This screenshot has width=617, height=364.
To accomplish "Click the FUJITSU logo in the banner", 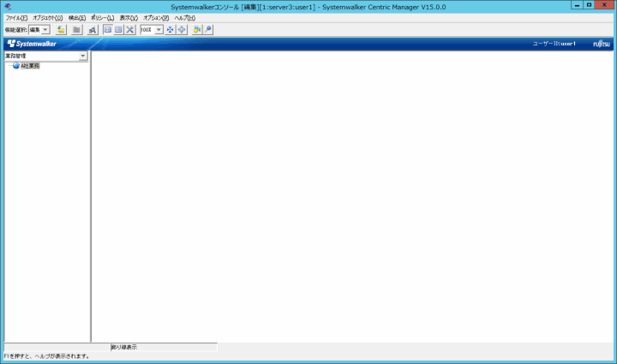I will pyautogui.click(x=602, y=44).
